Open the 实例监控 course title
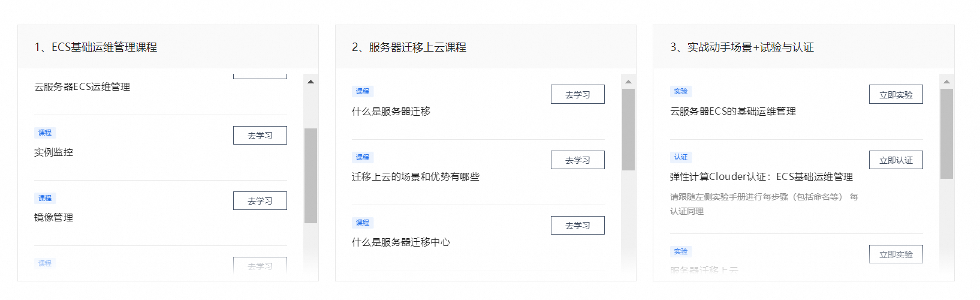Viewport: 980px width, 300px height. coord(54,152)
